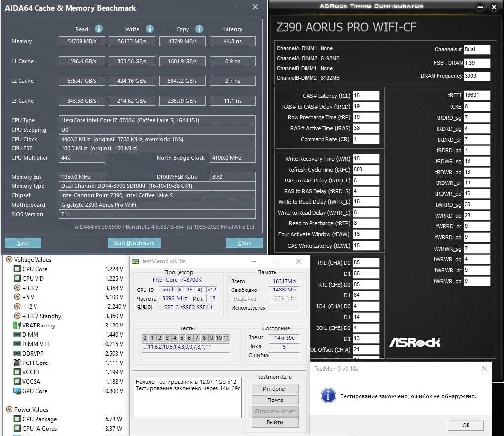Click the VBAT Battery icon
The height and width of the screenshot is (436, 504).
pyautogui.click(x=17, y=325)
